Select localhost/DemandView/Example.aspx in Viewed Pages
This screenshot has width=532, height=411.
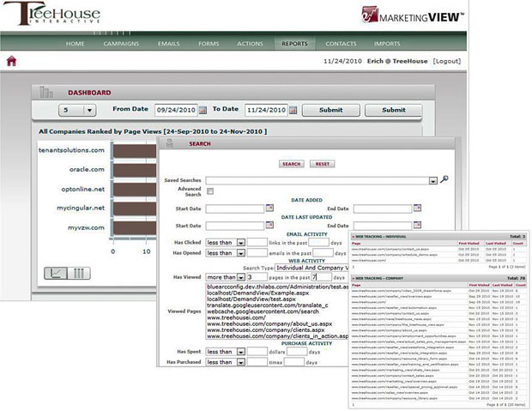coord(258,293)
